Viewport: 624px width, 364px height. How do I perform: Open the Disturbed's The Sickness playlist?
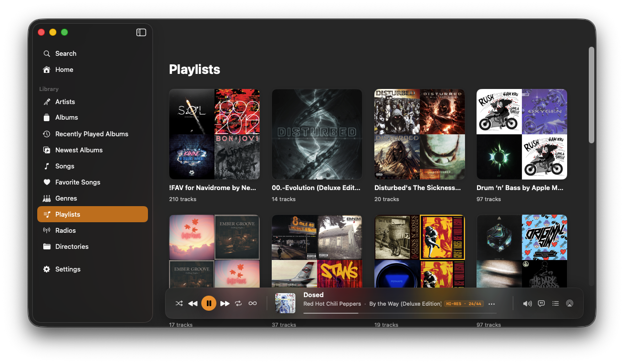tap(419, 134)
